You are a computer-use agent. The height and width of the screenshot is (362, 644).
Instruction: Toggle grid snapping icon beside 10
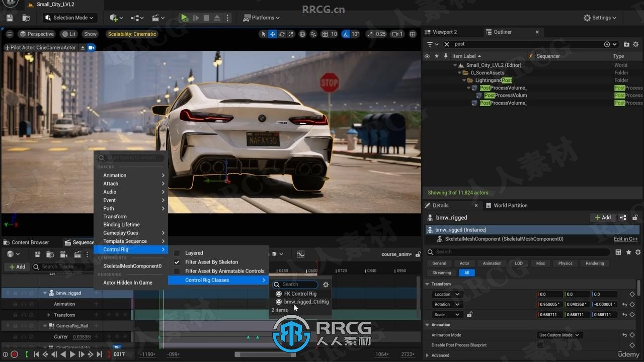pos(325,34)
